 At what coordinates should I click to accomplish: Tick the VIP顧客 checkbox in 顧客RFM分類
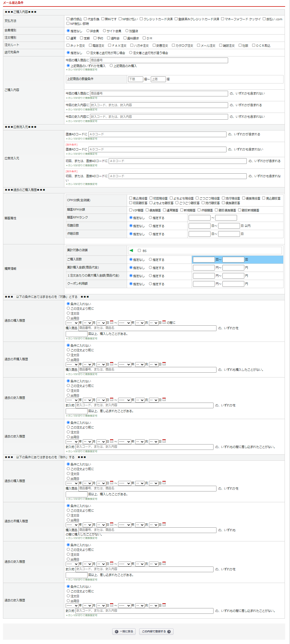(131, 210)
